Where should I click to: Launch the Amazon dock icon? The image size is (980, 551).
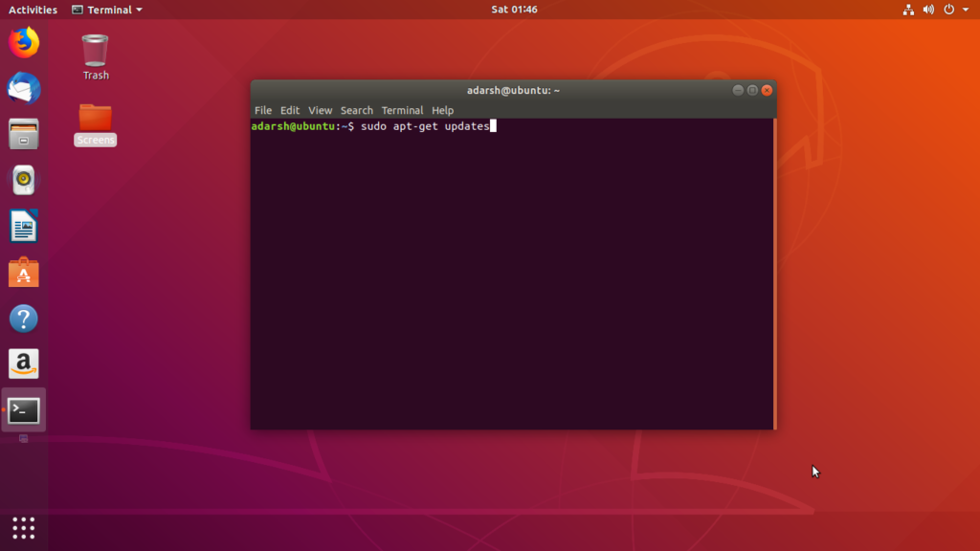pos(24,364)
